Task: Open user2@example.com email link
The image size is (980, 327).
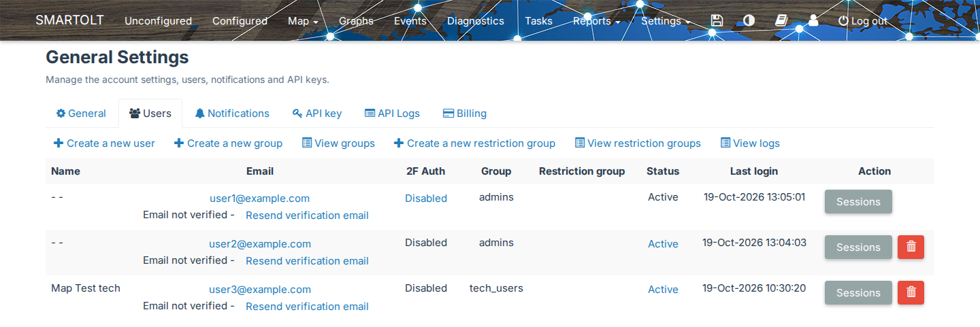Action: 260,244
